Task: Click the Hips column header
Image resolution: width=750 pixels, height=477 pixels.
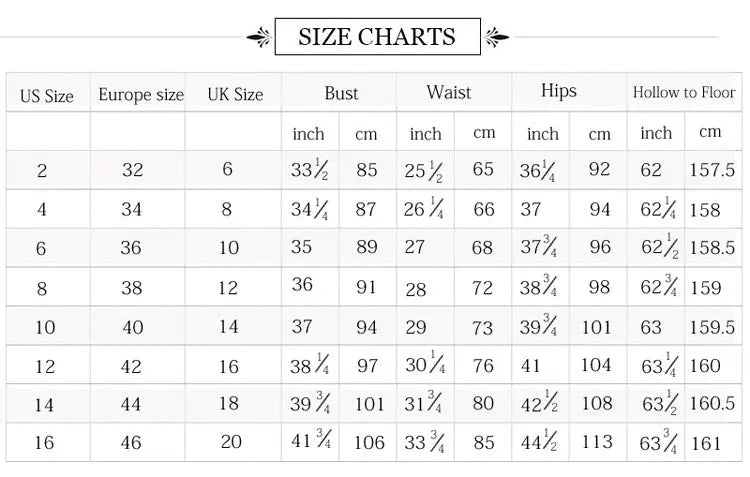Action: 559,91
